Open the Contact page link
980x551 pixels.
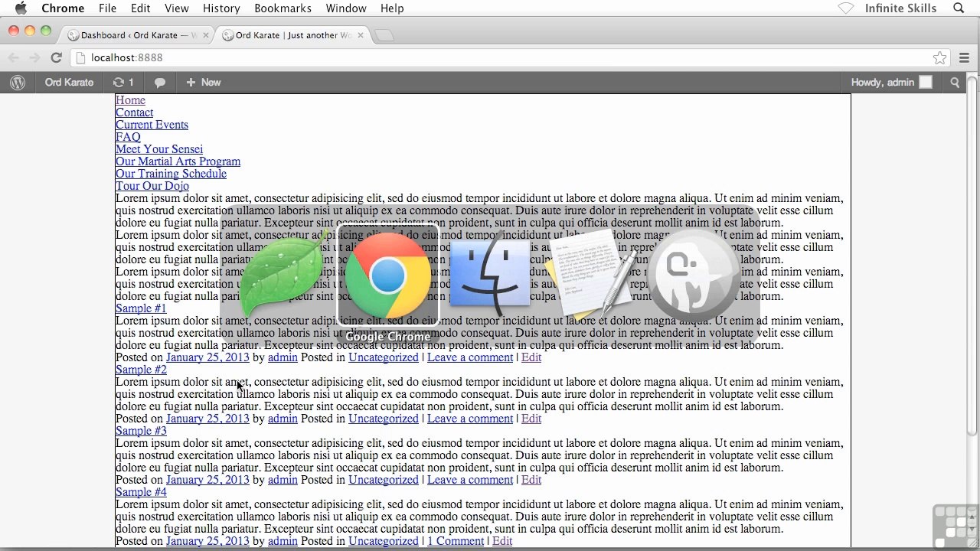coord(134,112)
